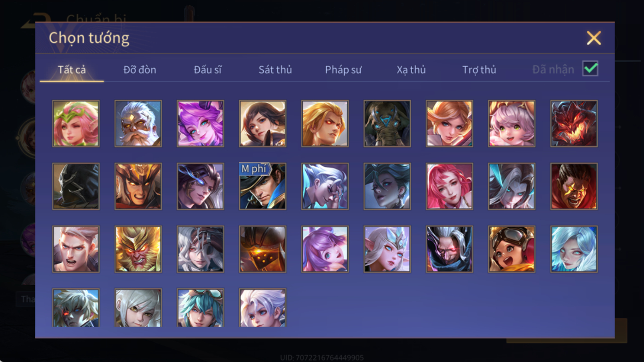Select the pink-haired hero with green leaf crown

point(76,124)
